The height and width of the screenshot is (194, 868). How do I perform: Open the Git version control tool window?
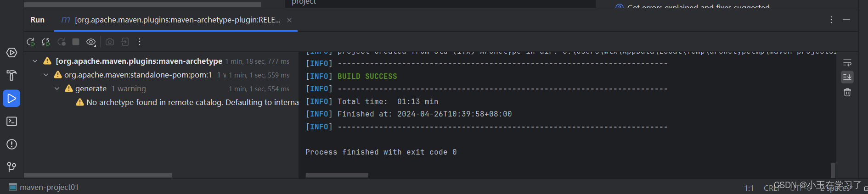pos(11,167)
